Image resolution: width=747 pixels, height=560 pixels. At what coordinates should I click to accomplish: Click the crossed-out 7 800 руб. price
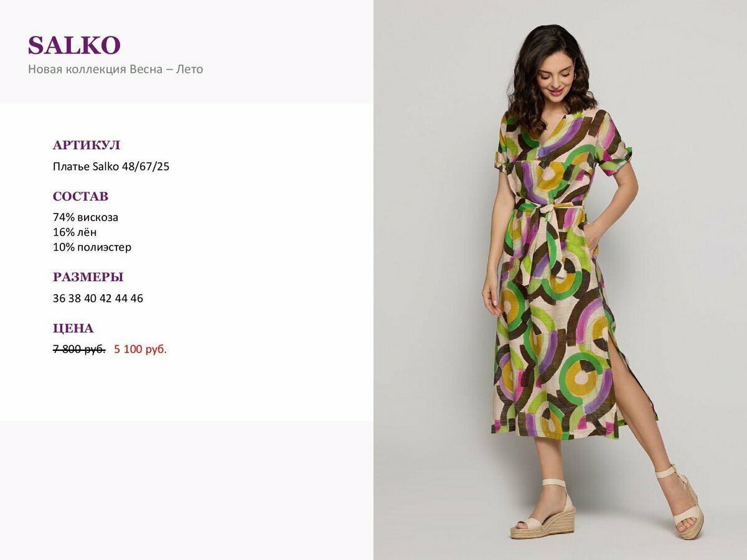[79, 350]
